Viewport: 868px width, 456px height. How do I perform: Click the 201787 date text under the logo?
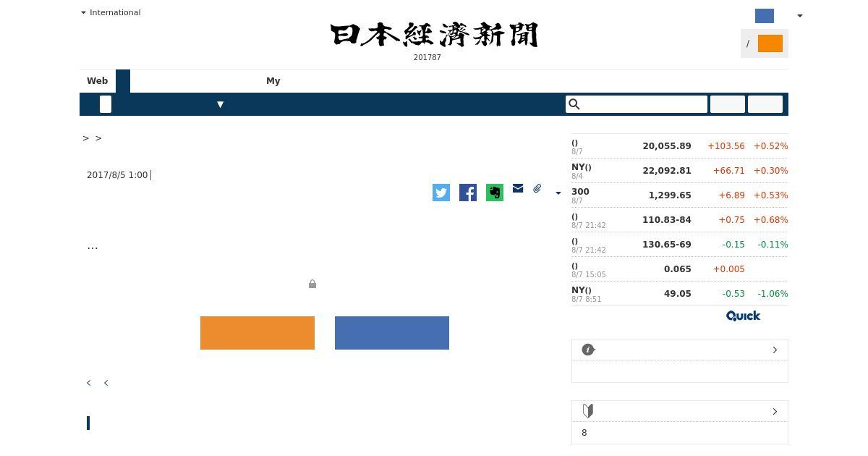pyautogui.click(x=427, y=58)
